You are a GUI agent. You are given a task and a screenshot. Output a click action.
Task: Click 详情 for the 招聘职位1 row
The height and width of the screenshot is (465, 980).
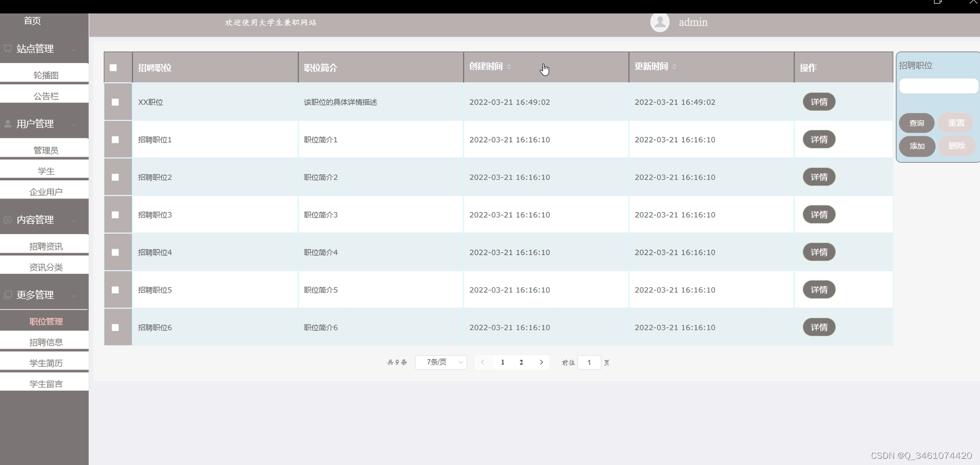pyautogui.click(x=819, y=139)
